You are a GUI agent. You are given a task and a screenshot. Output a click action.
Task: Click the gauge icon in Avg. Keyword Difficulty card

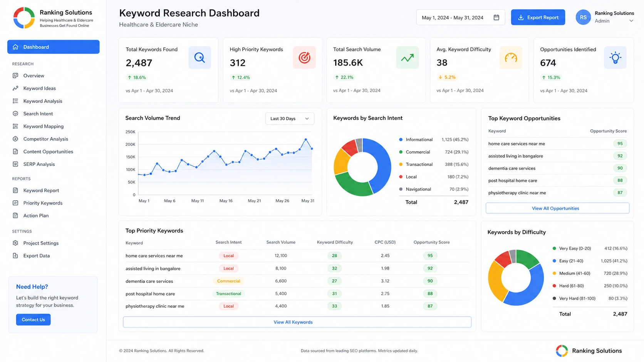(x=511, y=58)
